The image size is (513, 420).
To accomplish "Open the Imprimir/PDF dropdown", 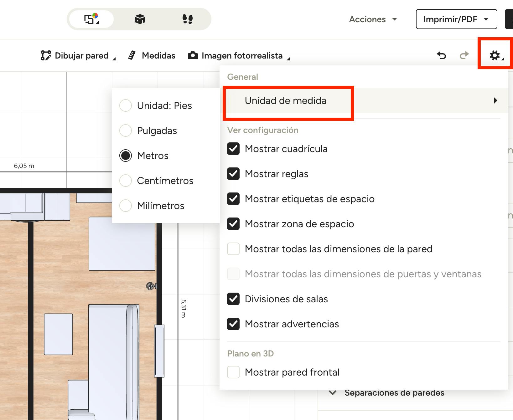I will [x=456, y=19].
